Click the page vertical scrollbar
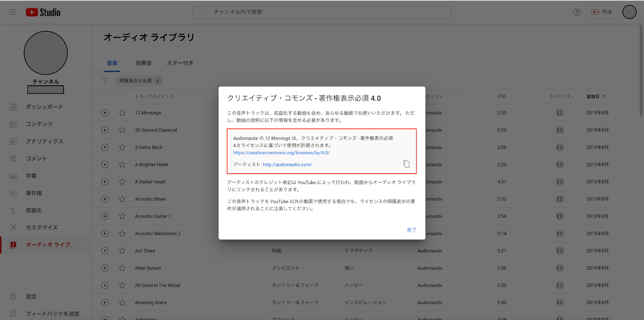The height and width of the screenshot is (320, 644). click(x=641, y=71)
